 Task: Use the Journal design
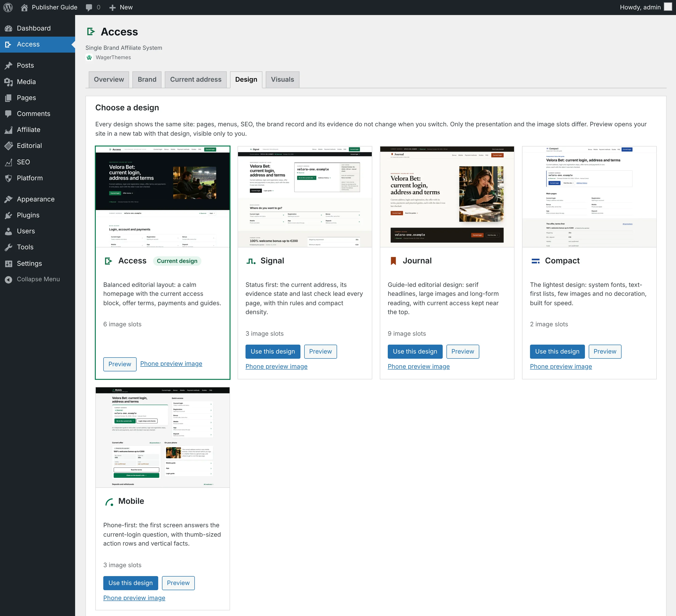point(415,351)
